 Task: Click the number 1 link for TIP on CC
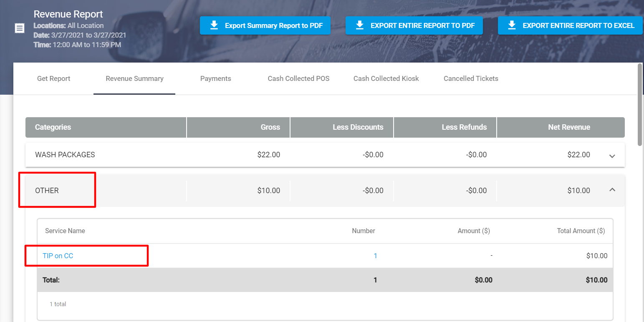click(x=375, y=256)
